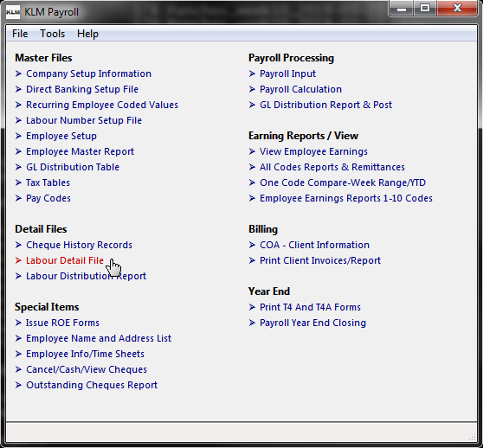Click the arrow icon beside View Employee Earnings
Screen dimensions: 483x448
tap(252, 151)
